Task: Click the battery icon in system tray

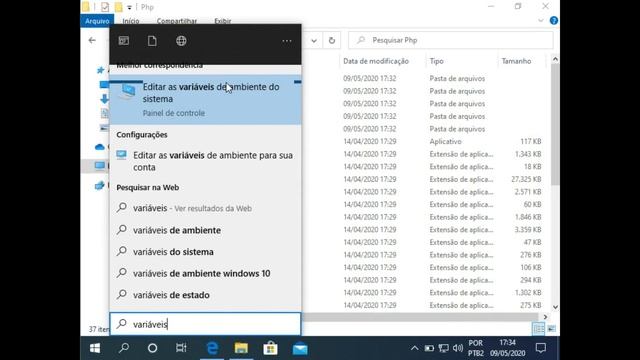Action: [429, 348]
